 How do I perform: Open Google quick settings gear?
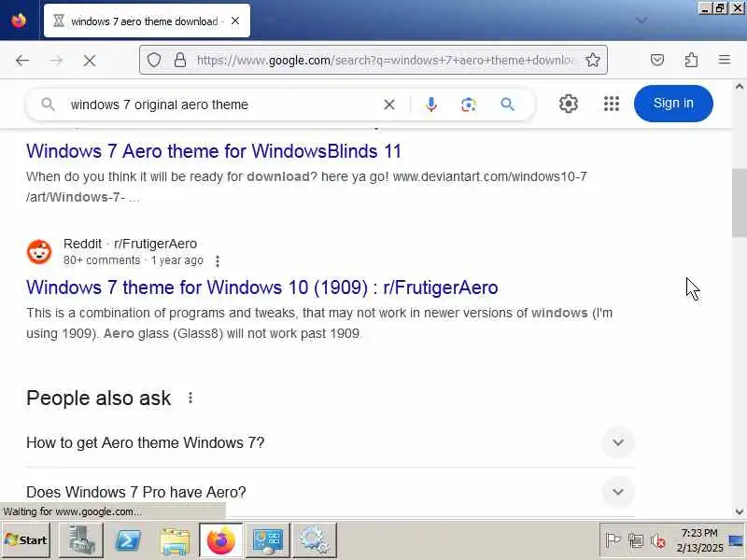(x=569, y=104)
